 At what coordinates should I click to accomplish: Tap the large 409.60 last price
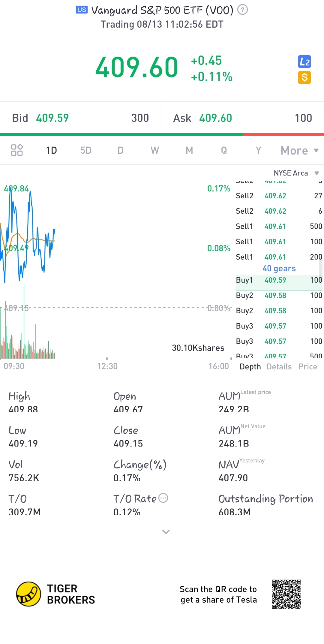137,67
